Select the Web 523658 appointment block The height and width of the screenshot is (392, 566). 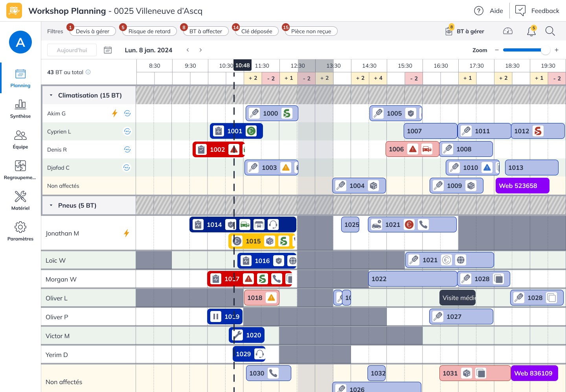tap(522, 186)
